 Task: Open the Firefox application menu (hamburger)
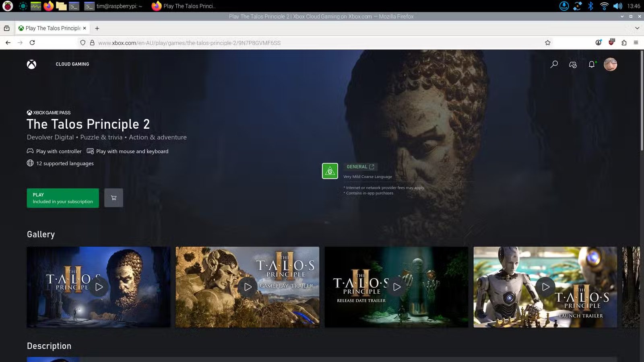pos(636,43)
